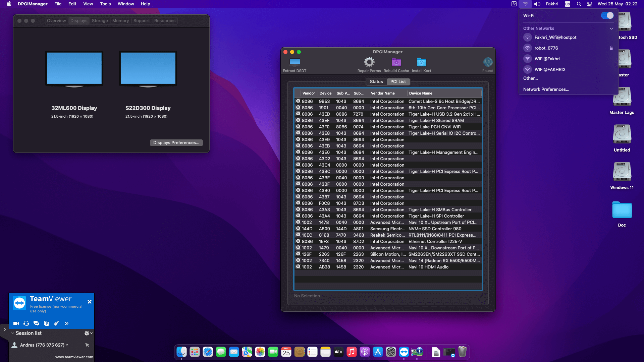Image resolution: width=644 pixels, height=362 pixels.
Task: Select the Navi 10 HDMI Audio row
Action: pos(388,267)
